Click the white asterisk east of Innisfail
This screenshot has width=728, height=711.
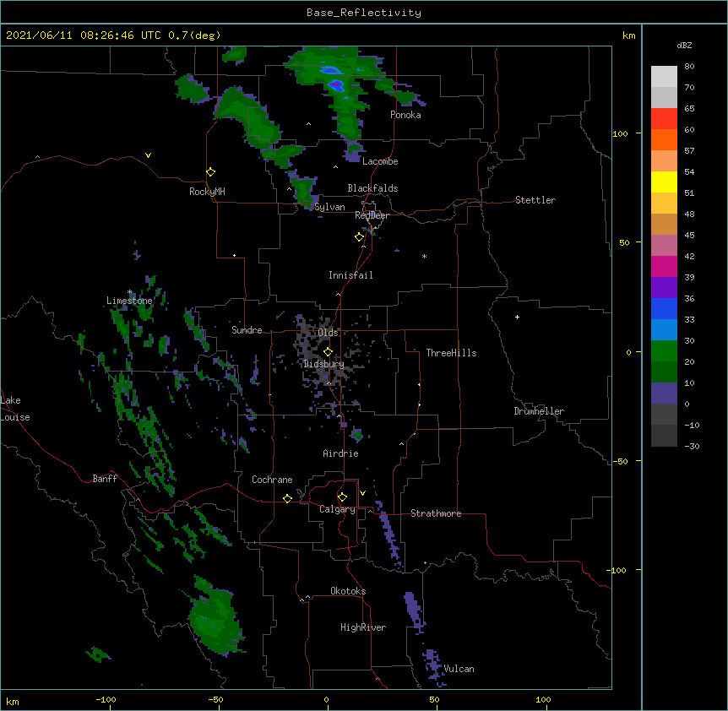coord(424,257)
